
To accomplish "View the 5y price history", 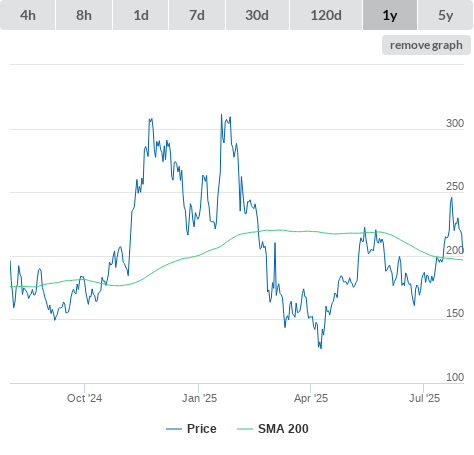I will click(446, 15).
